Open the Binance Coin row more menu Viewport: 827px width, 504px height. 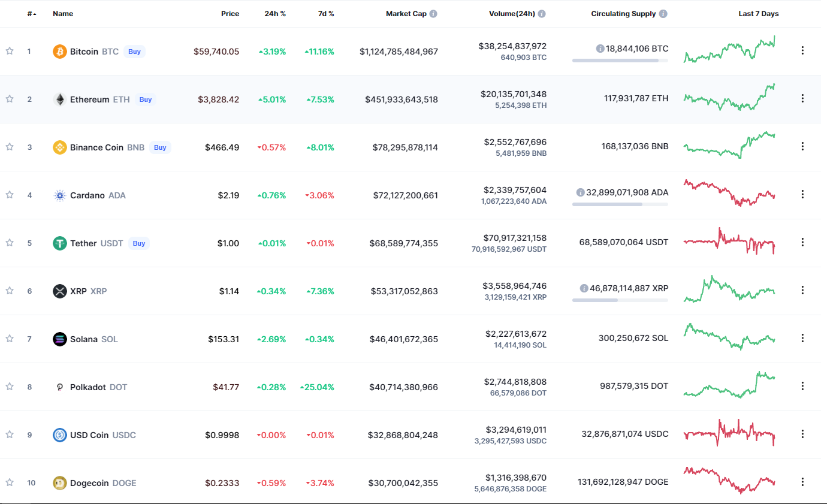(x=803, y=146)
